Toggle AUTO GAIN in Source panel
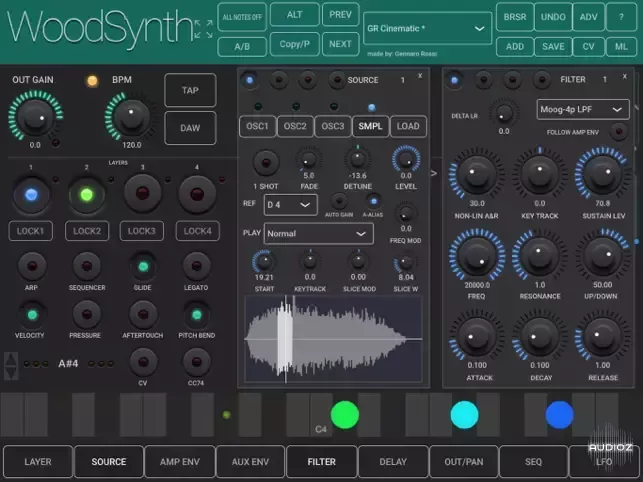 pyautogui.click(x=339, y=201)
